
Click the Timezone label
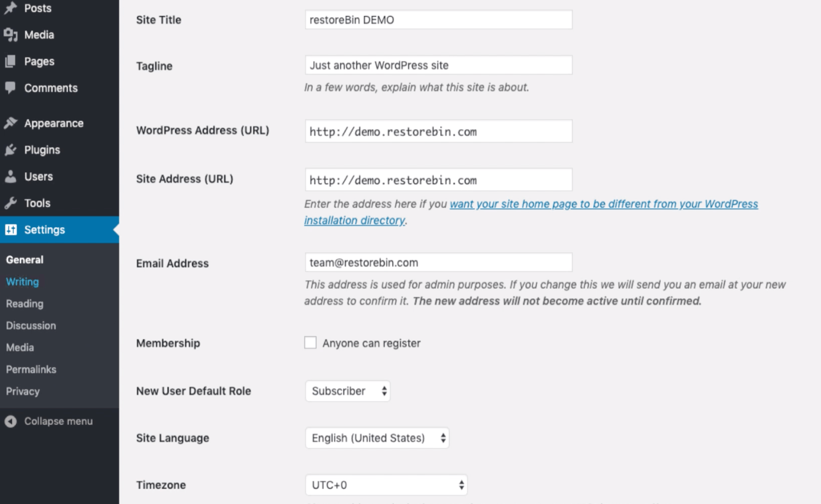coord(161,485)
